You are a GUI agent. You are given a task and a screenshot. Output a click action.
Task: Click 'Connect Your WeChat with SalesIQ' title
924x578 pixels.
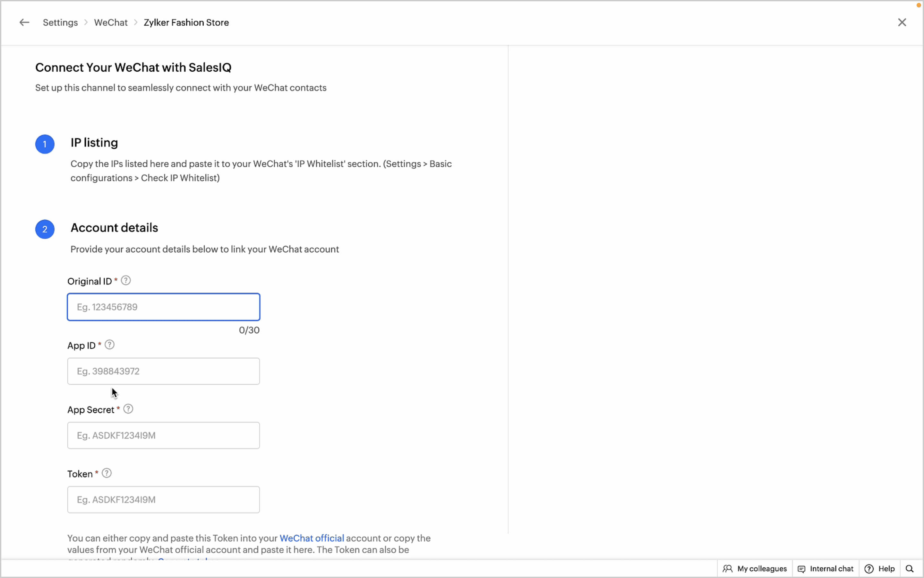tap(133, 68)
